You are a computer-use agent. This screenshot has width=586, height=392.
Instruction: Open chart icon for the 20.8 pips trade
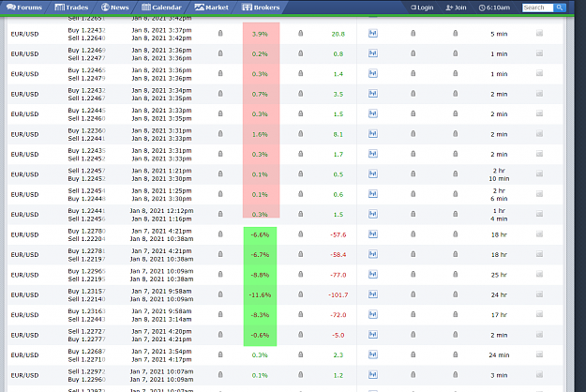[x=373, y=34]
